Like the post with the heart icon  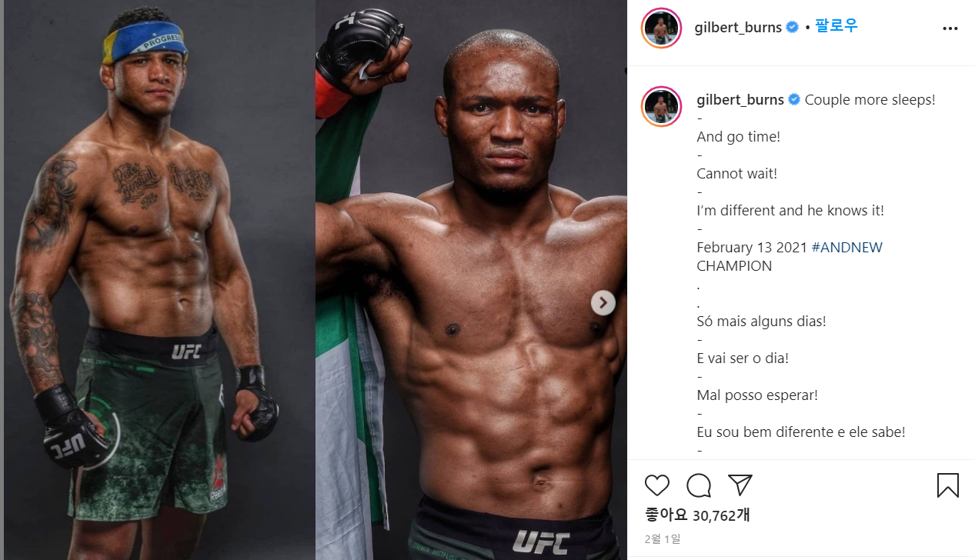pos(656,485)
